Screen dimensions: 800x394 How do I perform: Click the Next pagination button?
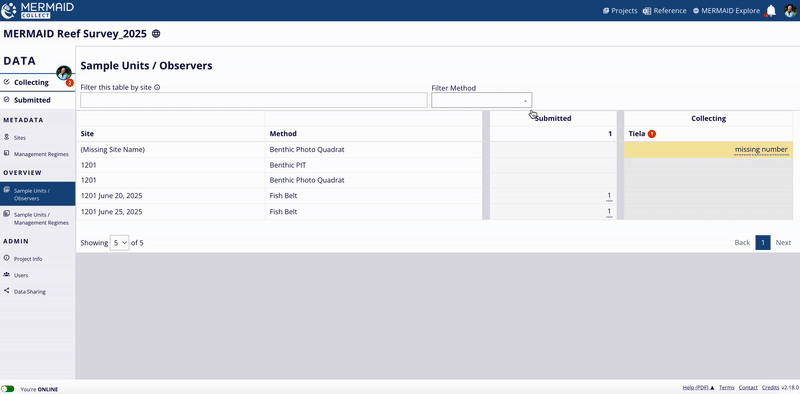tap(783, 242)
